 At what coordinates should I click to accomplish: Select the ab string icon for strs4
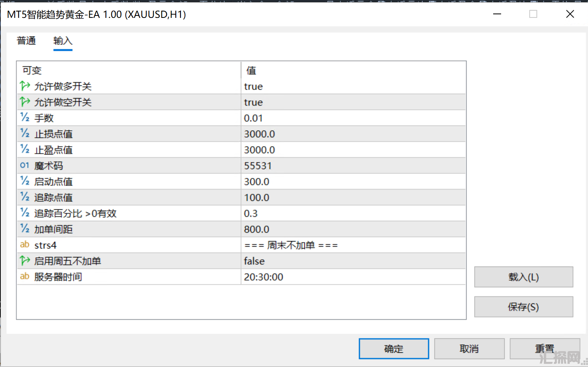[x=25, y=245]
